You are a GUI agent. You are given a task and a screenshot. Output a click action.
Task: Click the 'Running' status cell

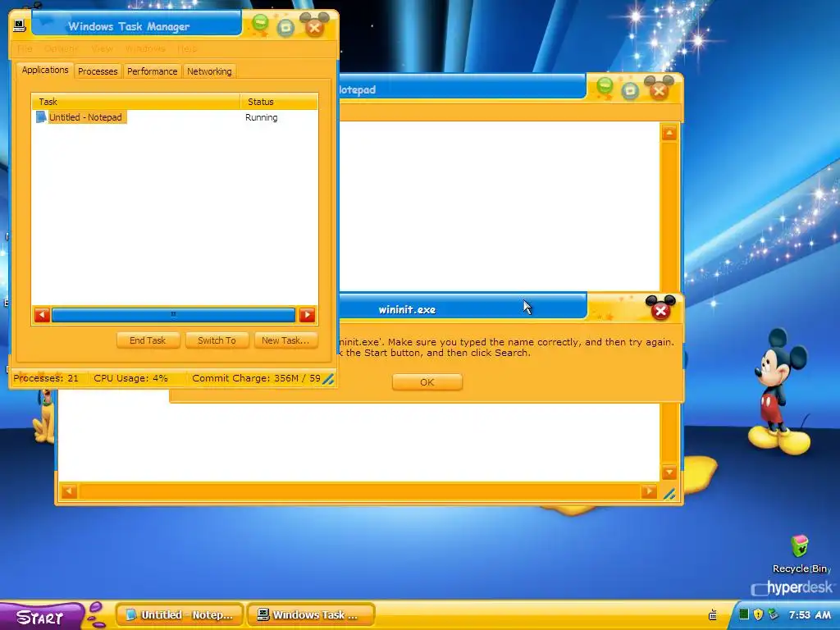point(262,117)
